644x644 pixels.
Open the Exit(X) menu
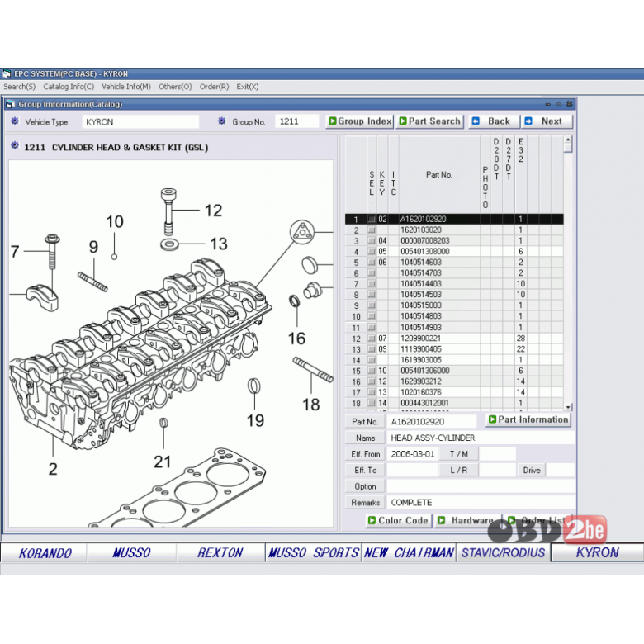(247, 87)
